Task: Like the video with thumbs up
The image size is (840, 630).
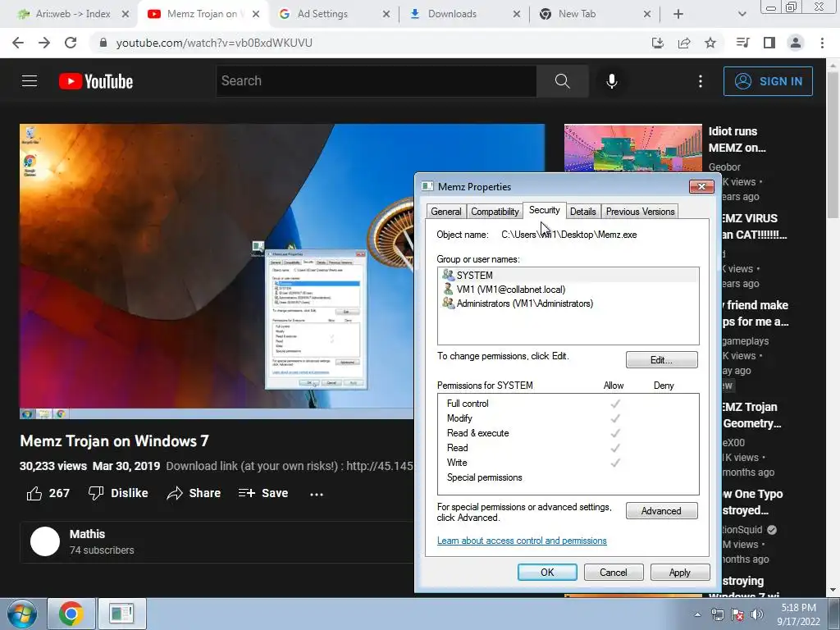Action: point(48,493)
